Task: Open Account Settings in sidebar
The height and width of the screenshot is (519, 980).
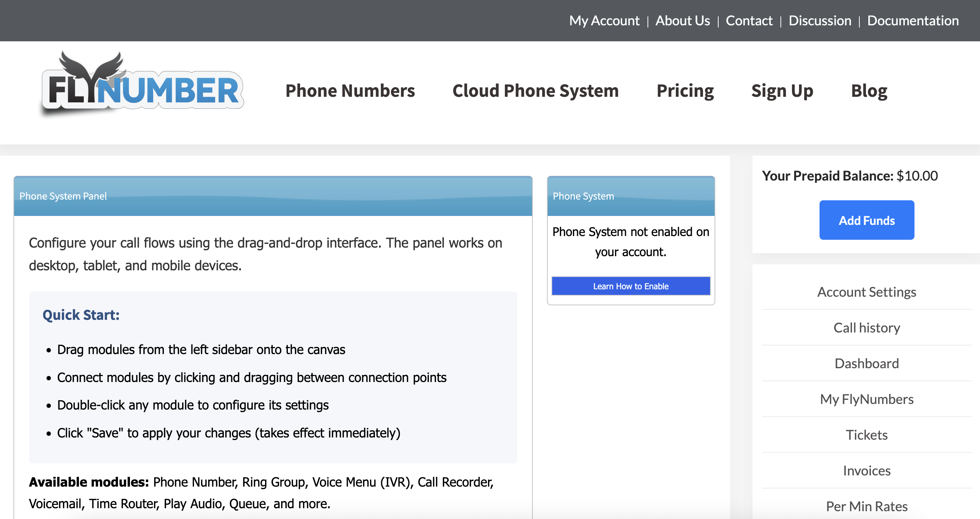Action: pyautogui.click(x=866, y=292)
